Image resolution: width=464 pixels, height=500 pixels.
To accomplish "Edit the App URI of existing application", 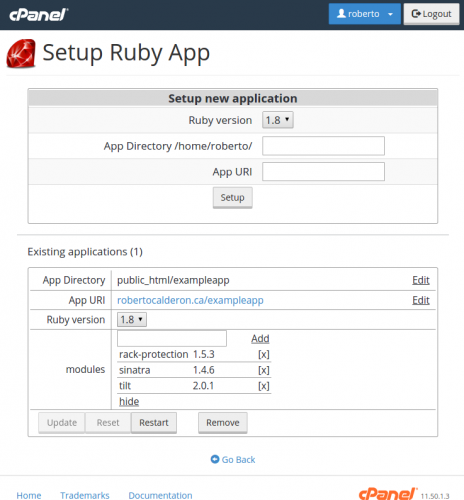I will [421, 300].
